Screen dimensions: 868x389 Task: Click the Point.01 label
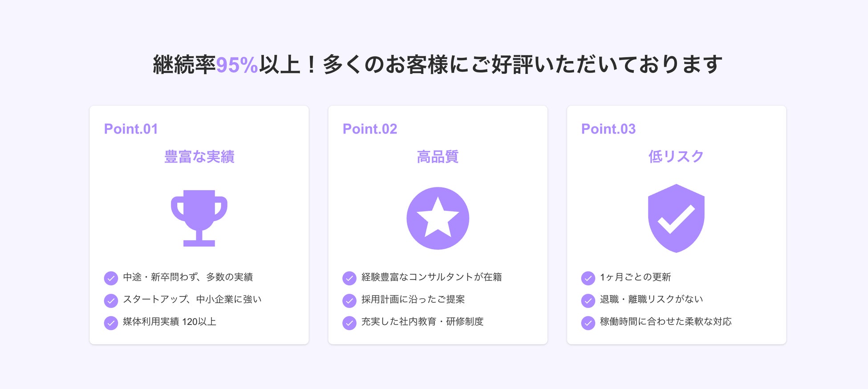(x=131, y=129)
